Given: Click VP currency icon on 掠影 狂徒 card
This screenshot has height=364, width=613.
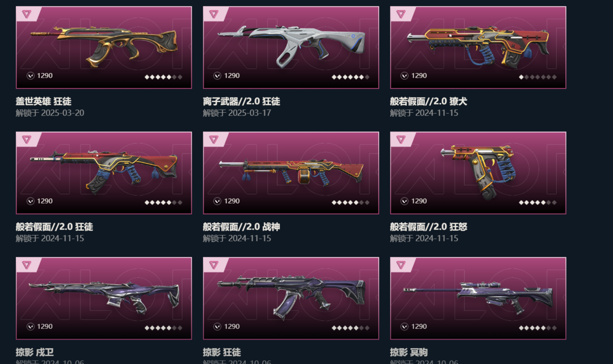Looking at the screenshot, I should pyautogui.click(x=217, y=327).
